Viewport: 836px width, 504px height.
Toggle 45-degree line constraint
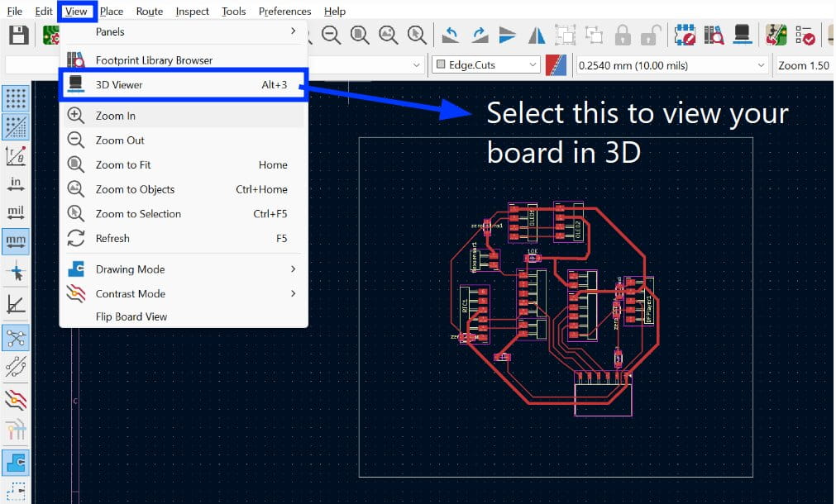tap(16, 305)
